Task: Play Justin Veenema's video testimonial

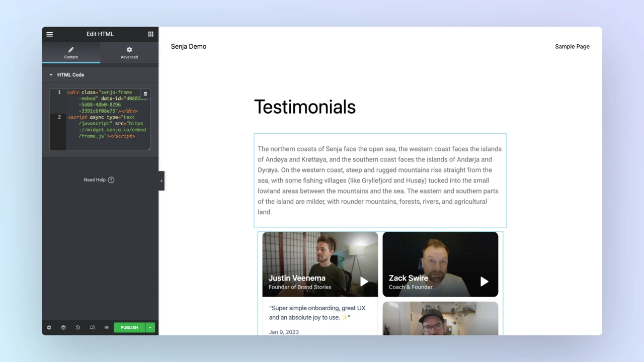Action: click(364, 282)
